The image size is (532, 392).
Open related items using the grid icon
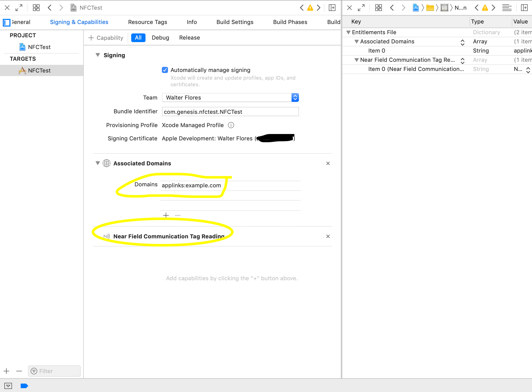[36, 8]
